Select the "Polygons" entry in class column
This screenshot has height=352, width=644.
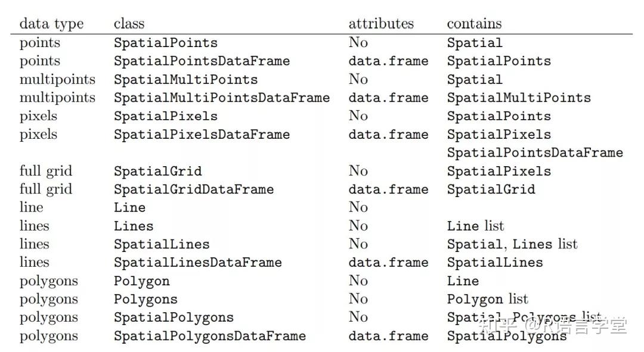pos(145,299)
